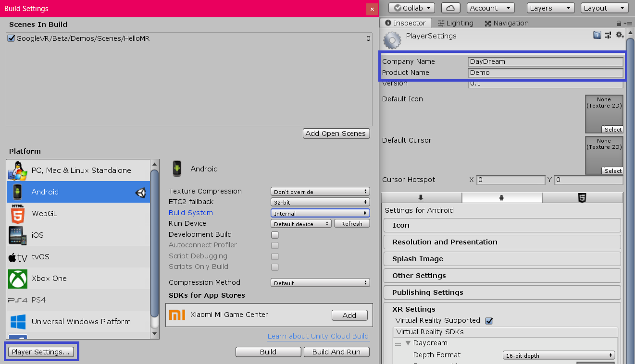This screenshot has width=635, height=364.
Task: Click the large PlayerSettings gear icon
Action: pyautogui.click(x=392, y=40)
